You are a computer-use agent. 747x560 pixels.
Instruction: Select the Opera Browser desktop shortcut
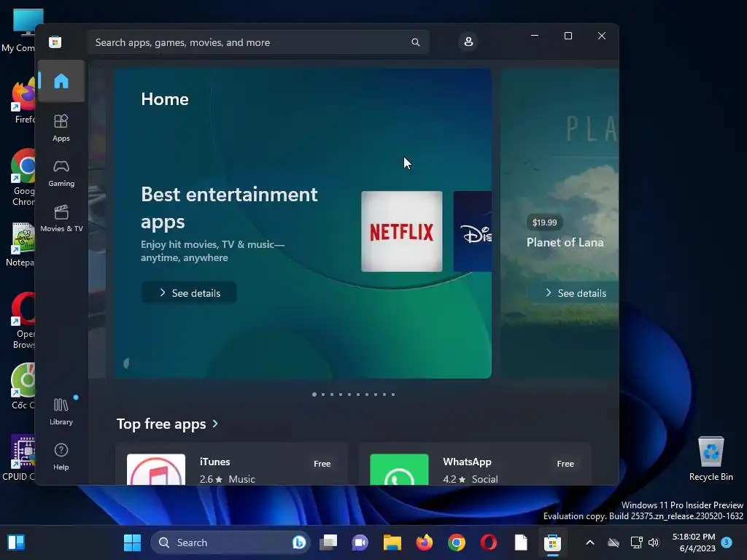coord(23,321)
